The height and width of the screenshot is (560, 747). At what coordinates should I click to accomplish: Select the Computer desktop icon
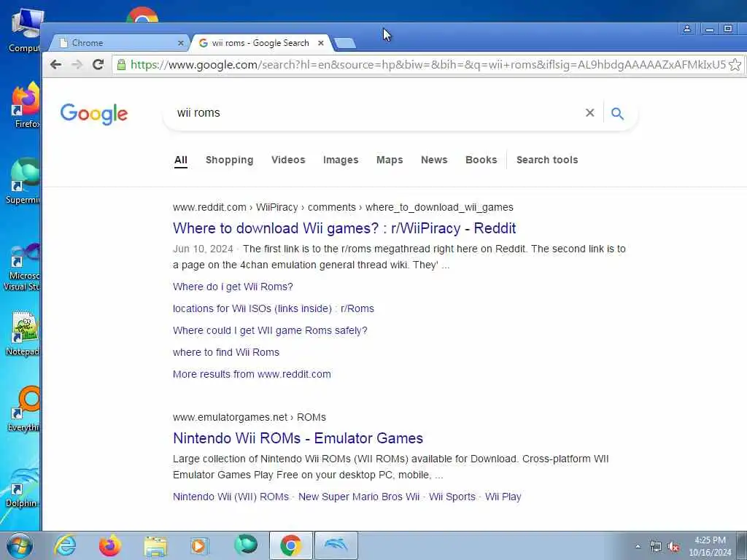[x=25, y=31]
